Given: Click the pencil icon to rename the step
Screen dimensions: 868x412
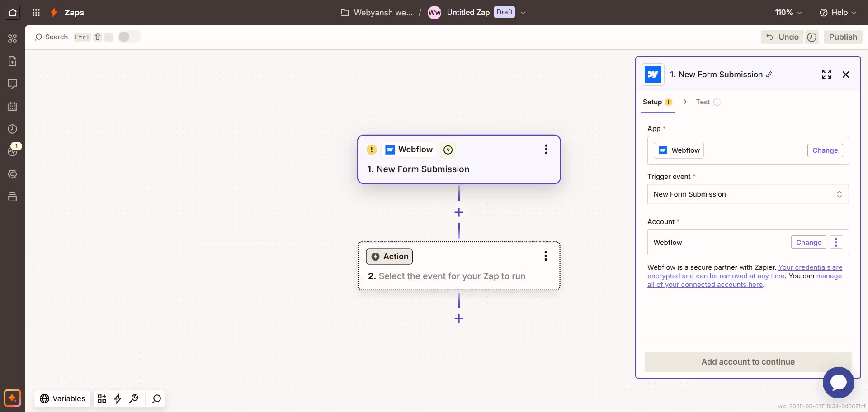Looking at the screenshot, I should [769, 75].
